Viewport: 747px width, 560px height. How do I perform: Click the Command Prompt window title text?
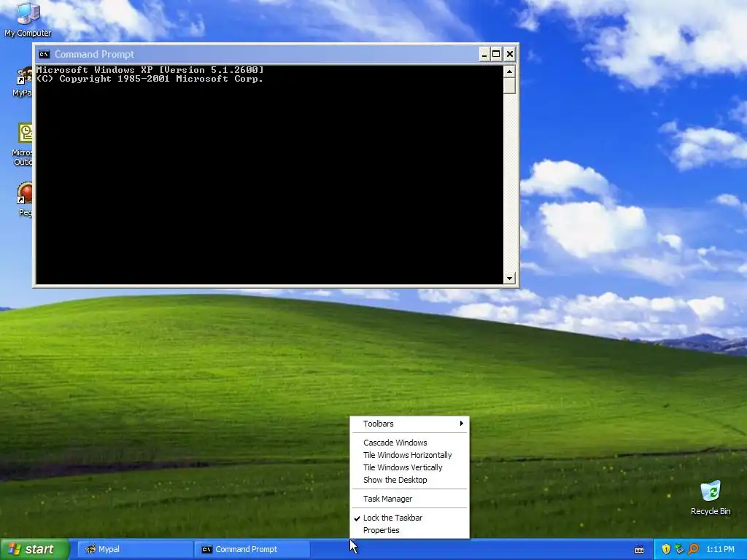click(x=94, y=54)
